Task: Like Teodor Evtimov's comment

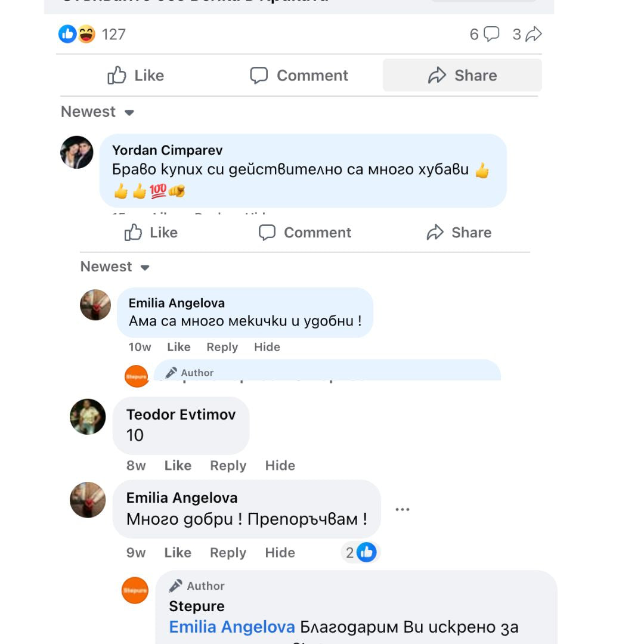Action: pyautogui.click(x=177, y=465)
